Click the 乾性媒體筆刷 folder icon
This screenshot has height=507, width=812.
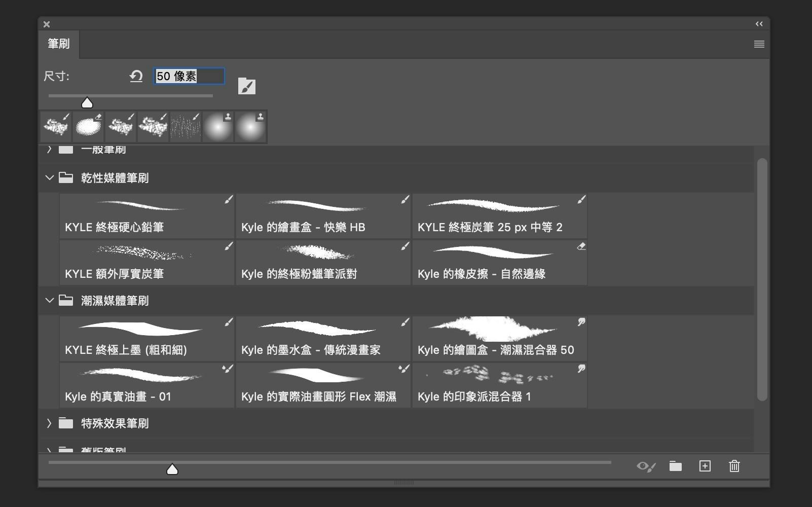[x=66, y=177]
